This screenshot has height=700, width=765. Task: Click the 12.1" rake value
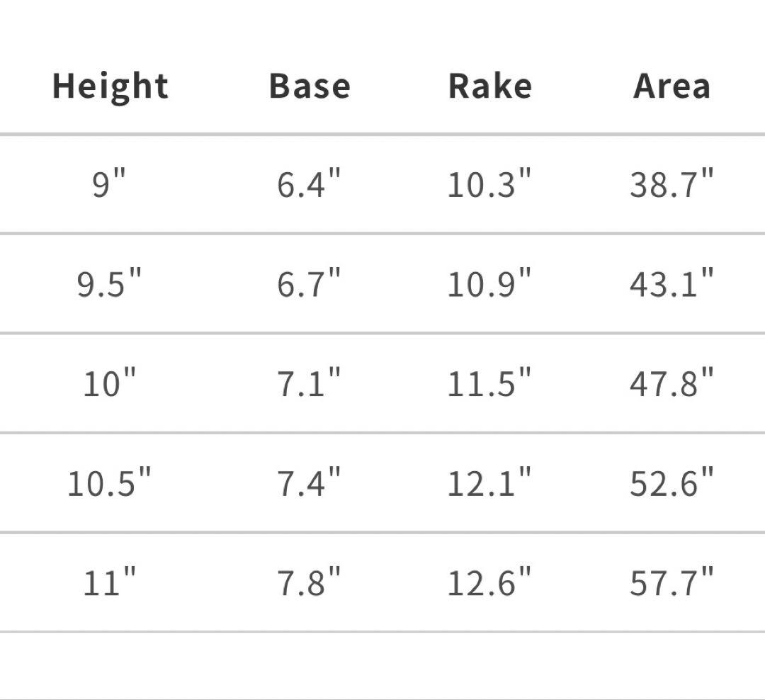pos(489,483)
